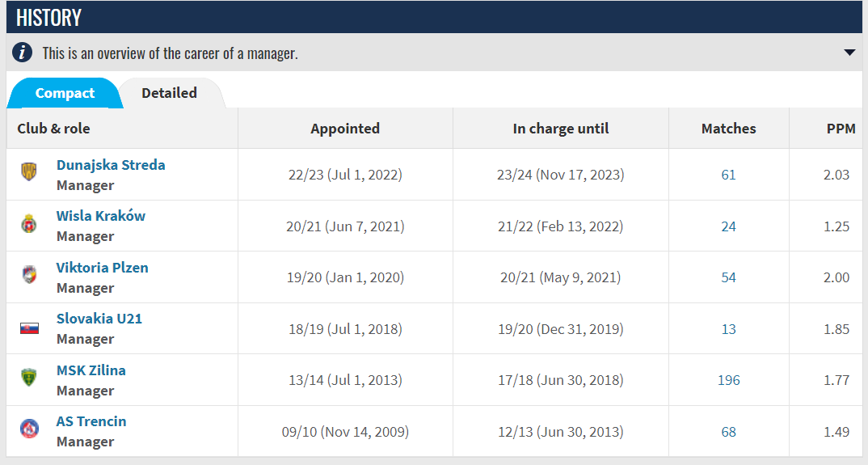Click the info icon beside the overview text

(x=22, y=53)
